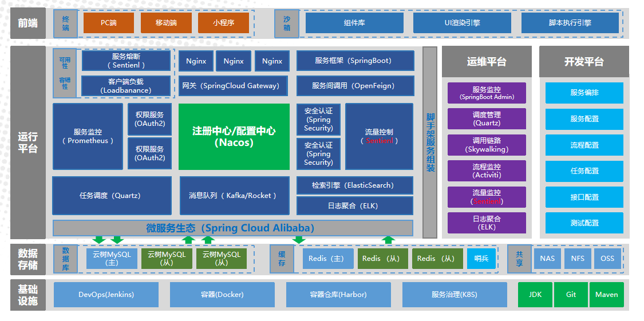
Task: Select the green Maven box
Action: (x=607, y=295)
